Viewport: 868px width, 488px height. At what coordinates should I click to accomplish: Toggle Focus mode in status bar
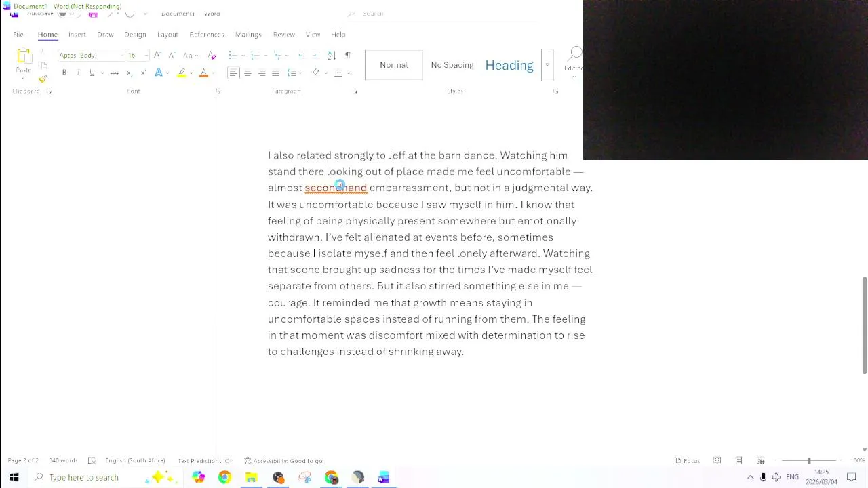(688, 461)
